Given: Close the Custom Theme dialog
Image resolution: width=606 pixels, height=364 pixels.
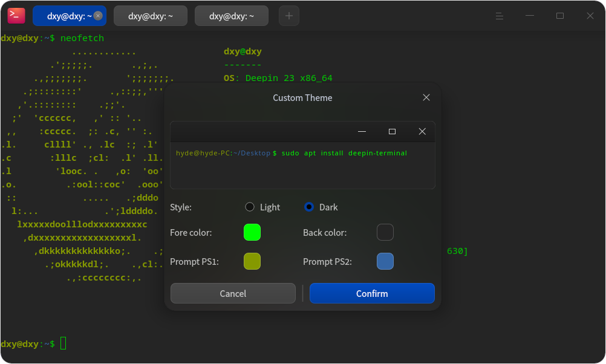Looking at the screenshot, I should tap(426, 97).
